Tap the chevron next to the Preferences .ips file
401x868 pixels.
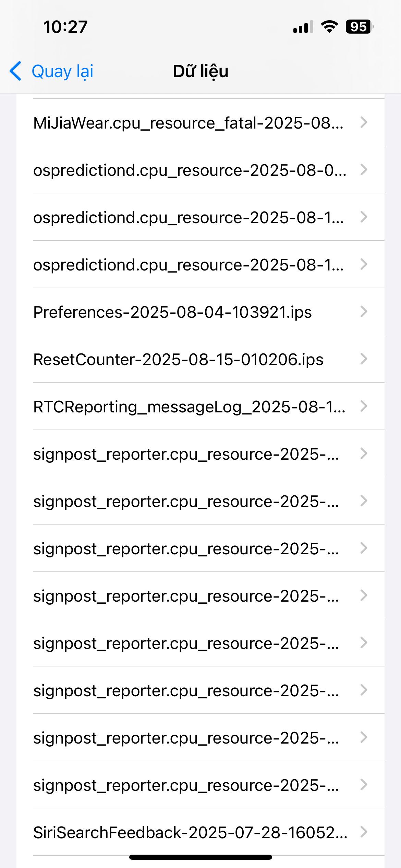pyautogui.click(x=364, y=311)
